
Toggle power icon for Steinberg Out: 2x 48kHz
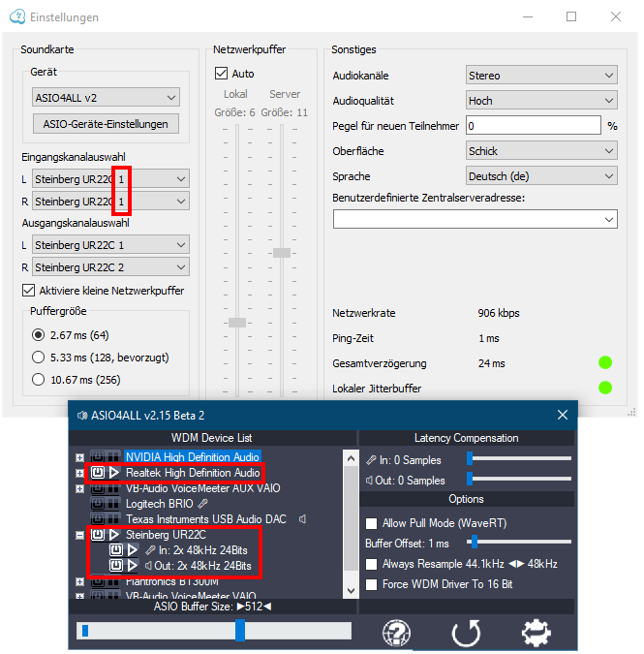click(116, 566)
